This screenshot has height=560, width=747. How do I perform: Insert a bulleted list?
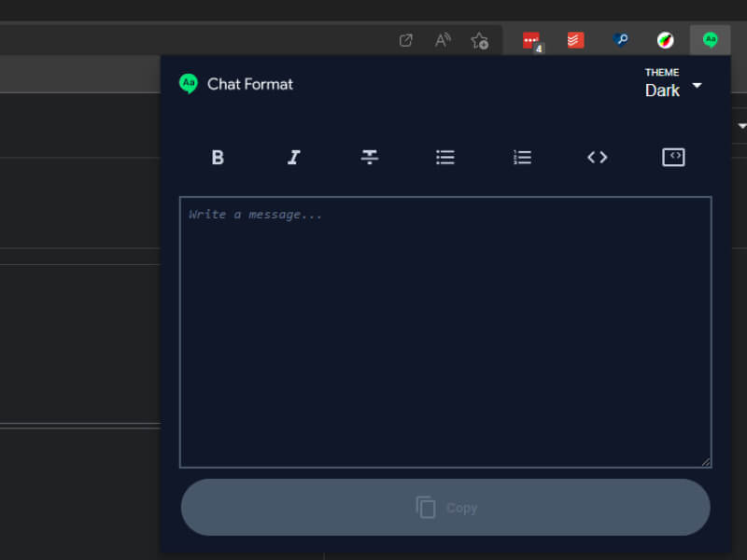(445, 157)
